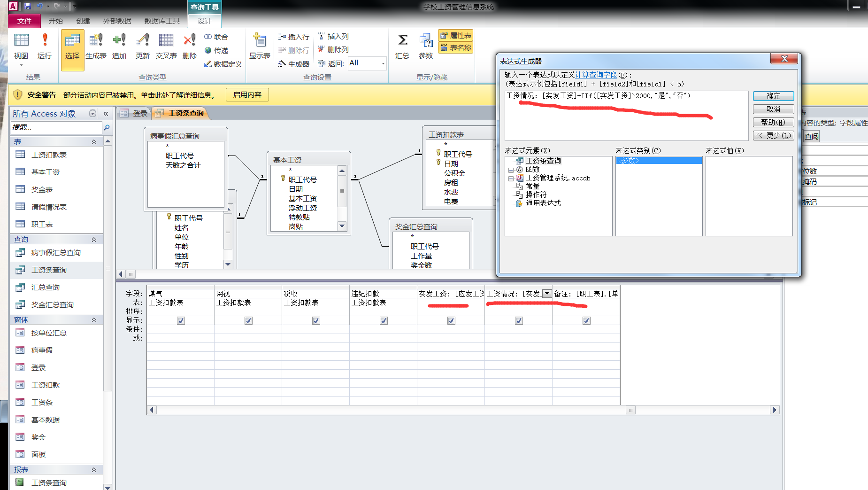Click the save icon in quick access toolbar
The width and height of the screenshot is (868, 490).
28,6
